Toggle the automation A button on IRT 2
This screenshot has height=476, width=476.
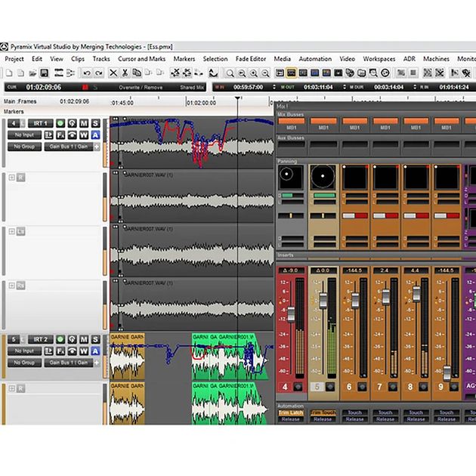(95, 351)
